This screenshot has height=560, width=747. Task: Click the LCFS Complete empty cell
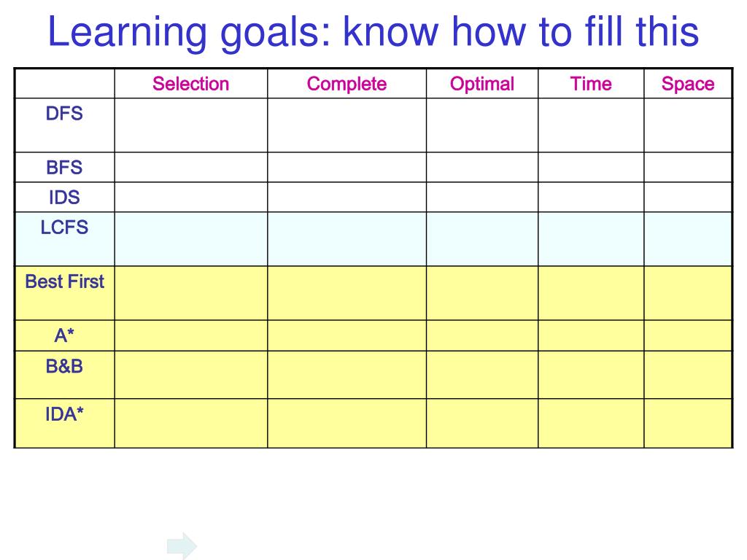pos(347,239)
